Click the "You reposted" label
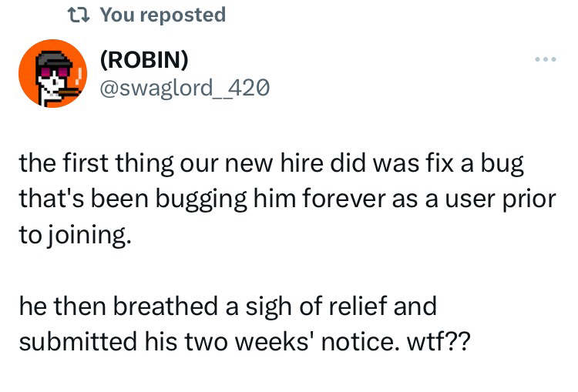Screen dimensions: 578x392 point(163,15)
